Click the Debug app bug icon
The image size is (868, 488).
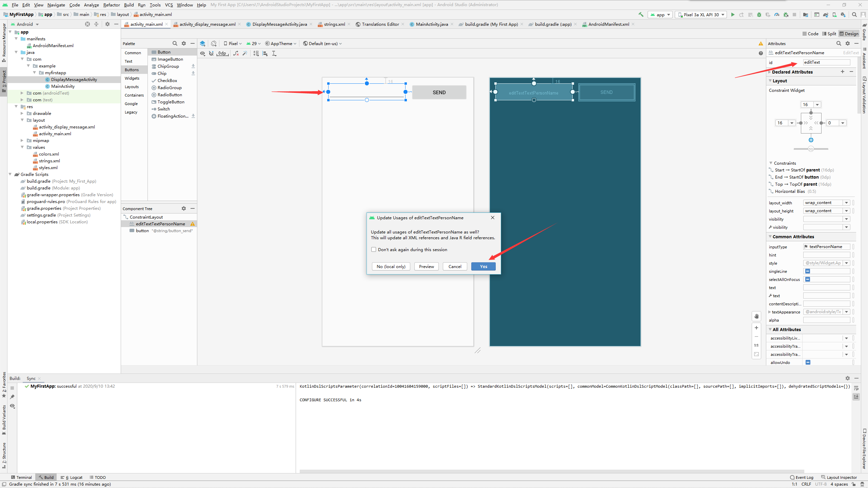tap(759, 15)
